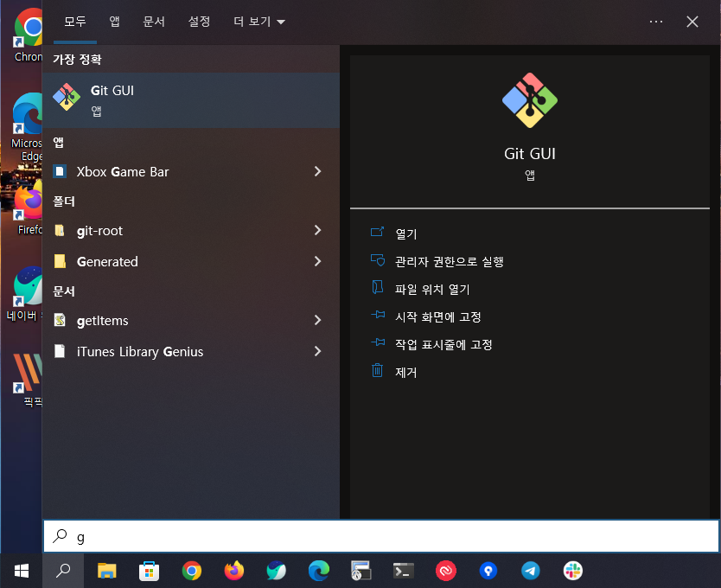Click the getItems script file icon
The width and height of the screenshot is (721, 588).
coord(60,320)
